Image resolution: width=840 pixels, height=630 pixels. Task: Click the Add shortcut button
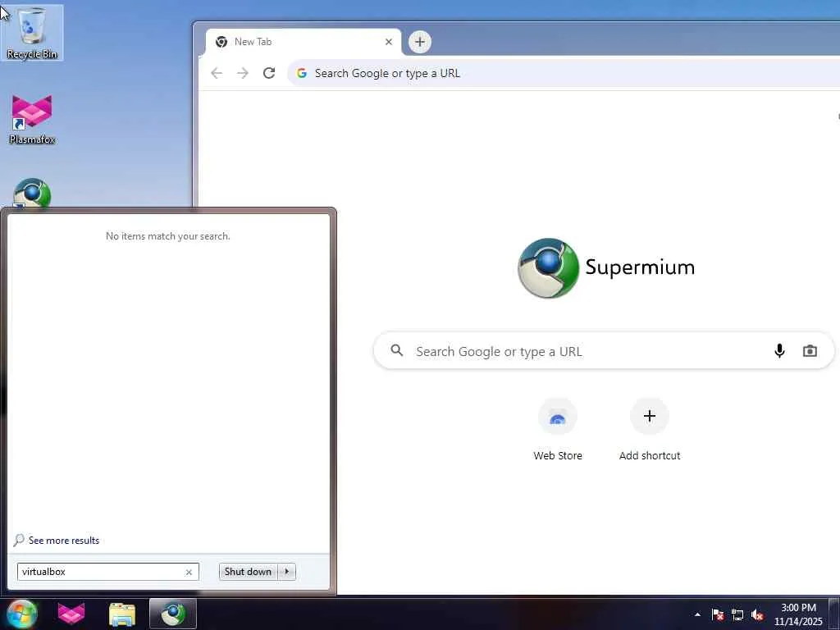pos(650,430)
